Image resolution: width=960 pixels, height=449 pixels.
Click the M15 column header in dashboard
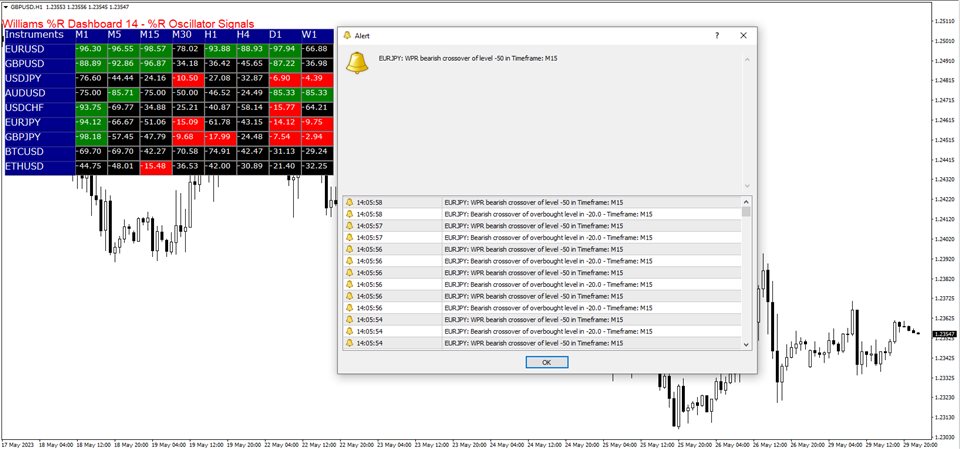[149, 35]
